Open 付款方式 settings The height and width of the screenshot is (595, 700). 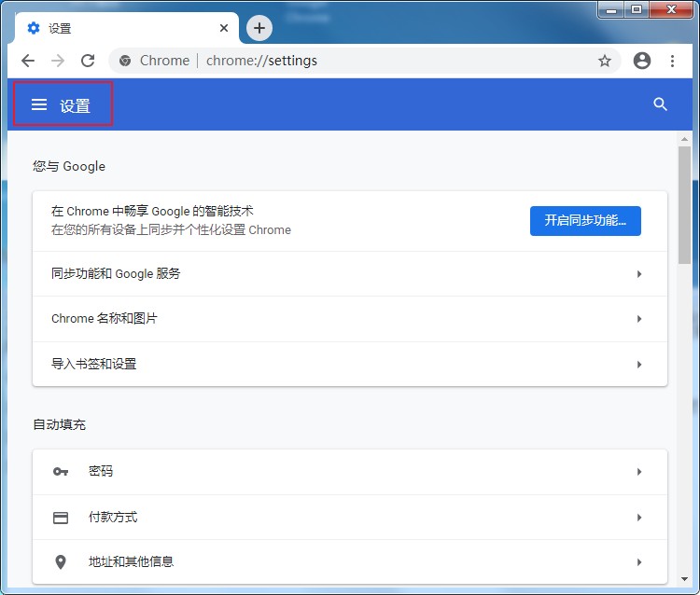click(x=350, y=518)
